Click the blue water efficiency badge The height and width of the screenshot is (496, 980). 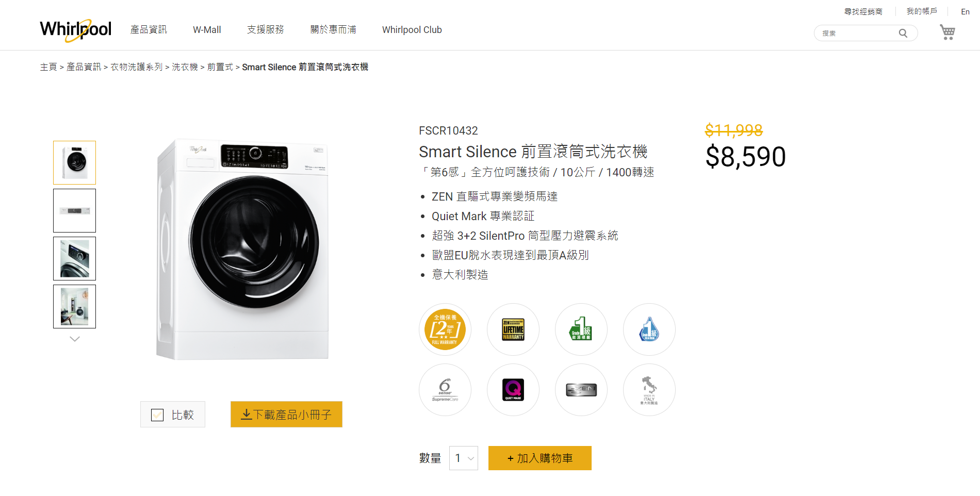point(649,329)
